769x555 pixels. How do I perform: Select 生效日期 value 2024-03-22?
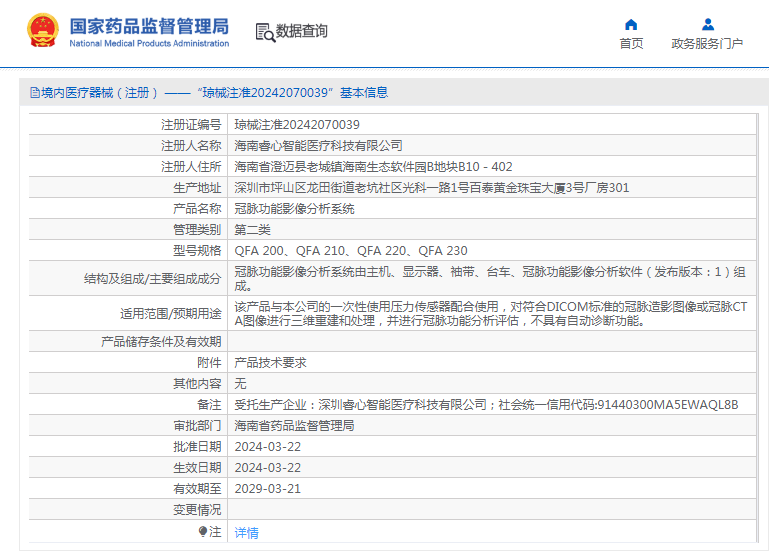[268, 468]
